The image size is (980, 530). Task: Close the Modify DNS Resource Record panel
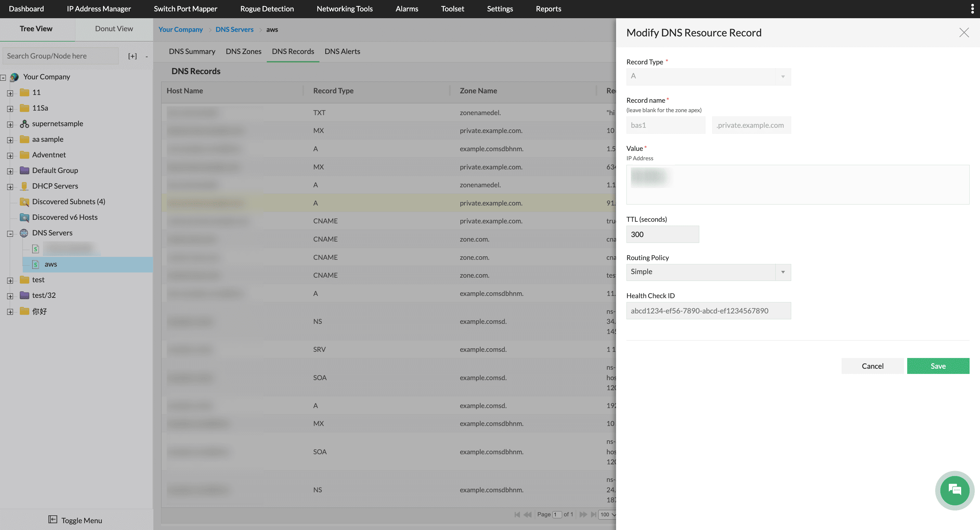click(964, 33)
